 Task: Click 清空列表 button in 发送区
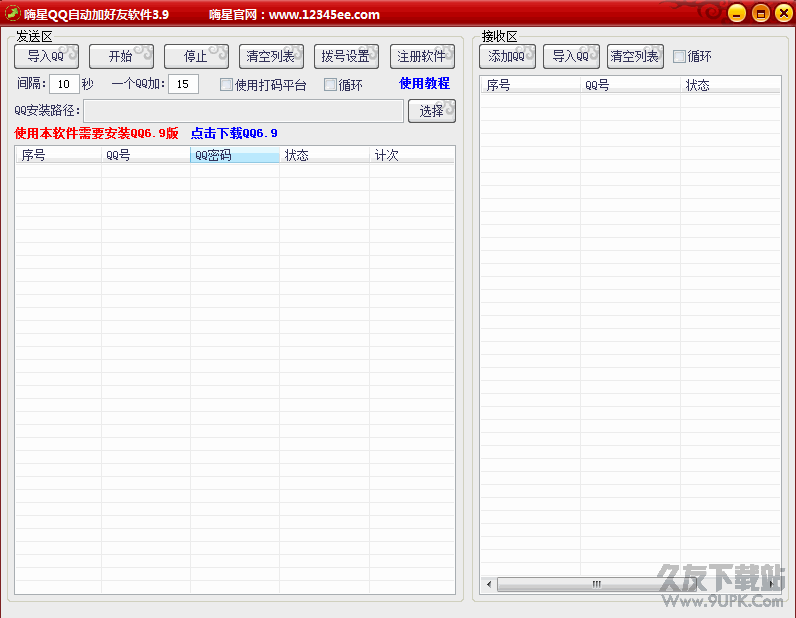coord(272,56)
